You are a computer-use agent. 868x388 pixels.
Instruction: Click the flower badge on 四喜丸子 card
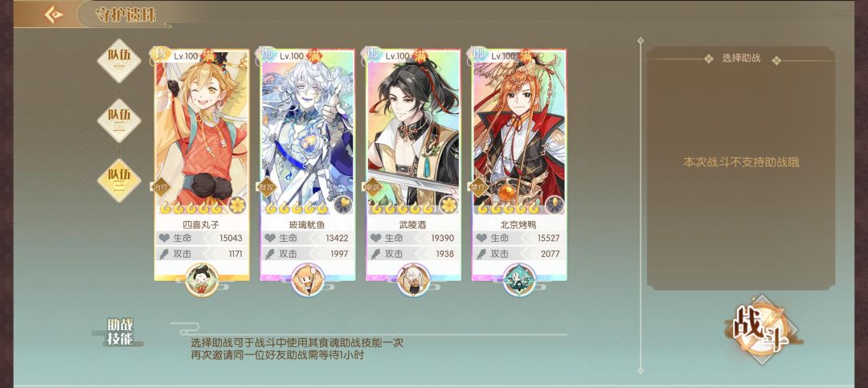(237, 206)
